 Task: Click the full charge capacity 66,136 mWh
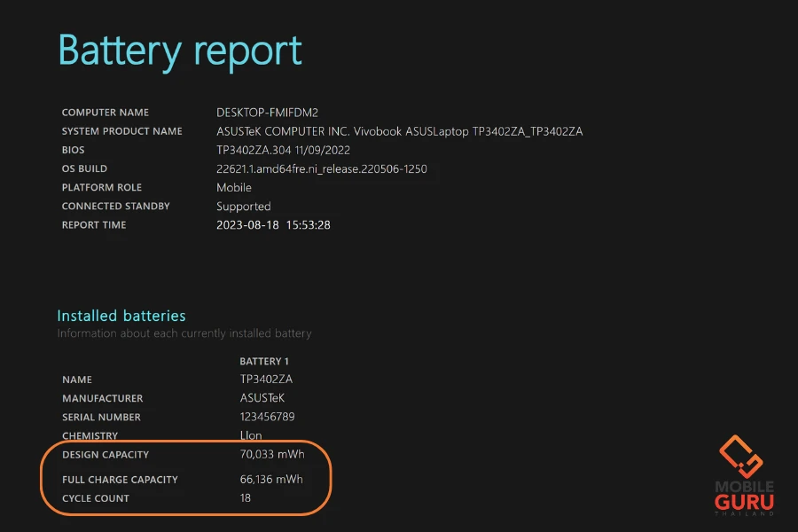click(x=270, y=479)
